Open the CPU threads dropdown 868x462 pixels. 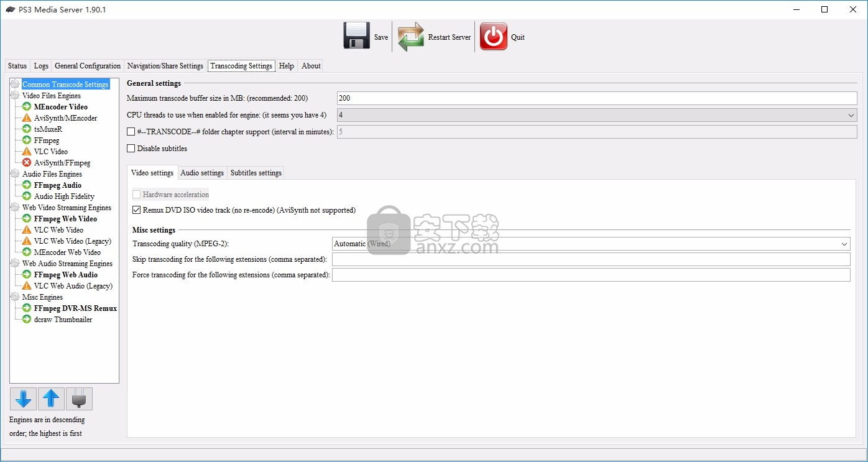(x=597, y=115)
